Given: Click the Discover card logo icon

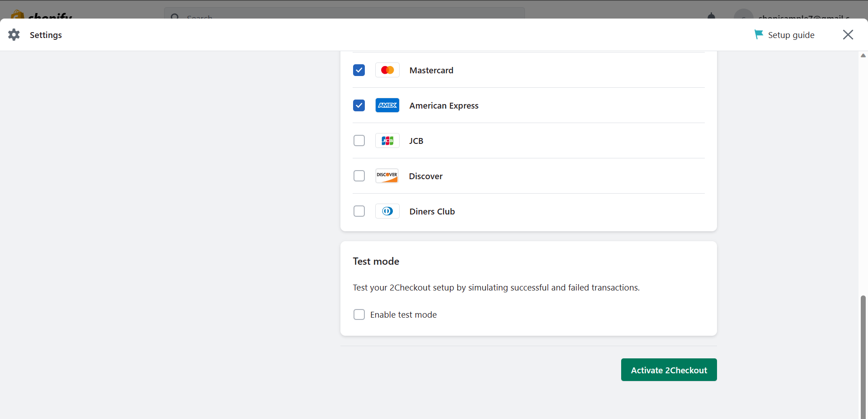Looking at the screenshot, I should pos(387,176).
